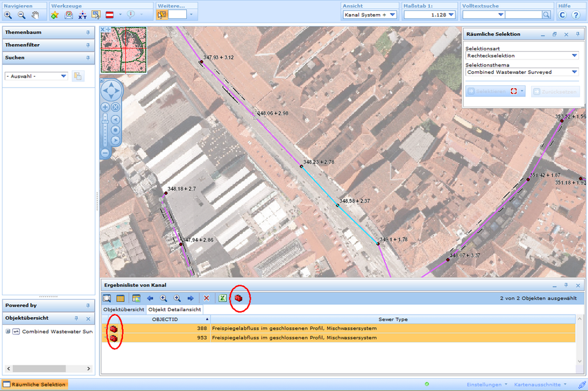Click the red X delete icon in results
This screenshot has width=588, height=391.
coord(207,298)
